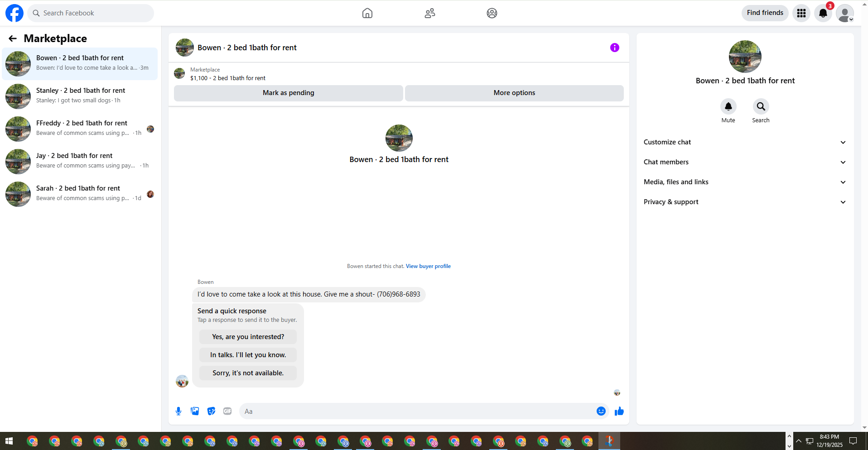
Task: Click sender avatar beside quick responses
Action: coord(182,381)
